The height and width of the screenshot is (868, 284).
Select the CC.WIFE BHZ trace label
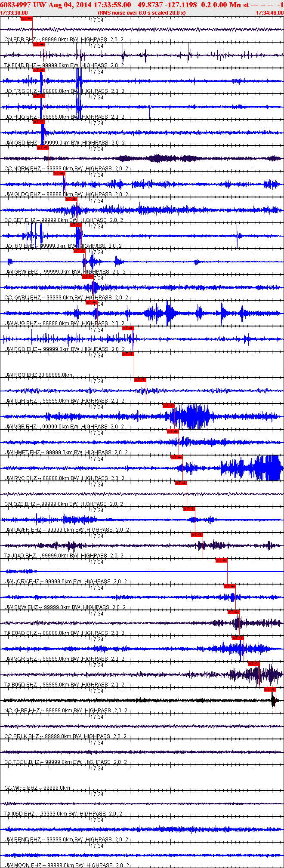(x=37, y=788)
